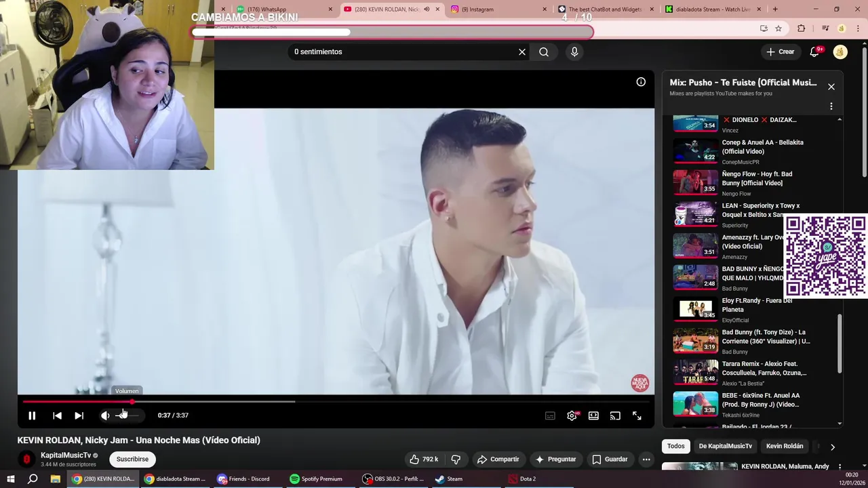Save video with Guardar button
Viewport: 868px width, 488px height.
point(610,460)
